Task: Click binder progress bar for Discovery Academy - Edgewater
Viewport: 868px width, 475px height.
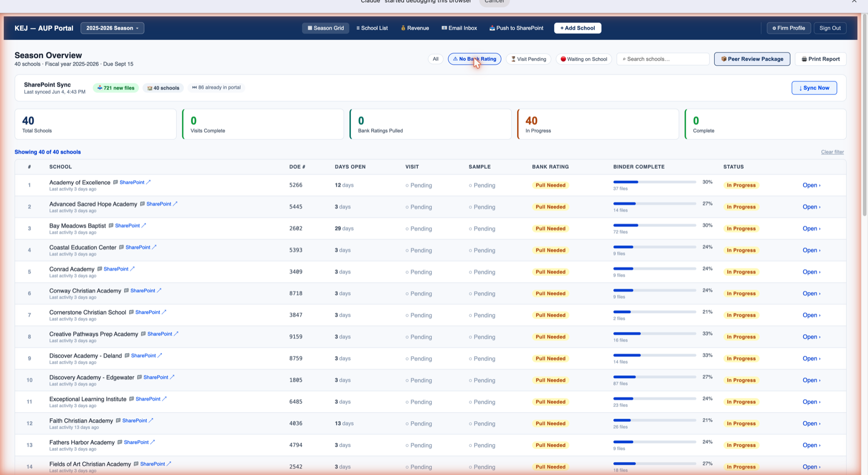Action: [655, 377]
